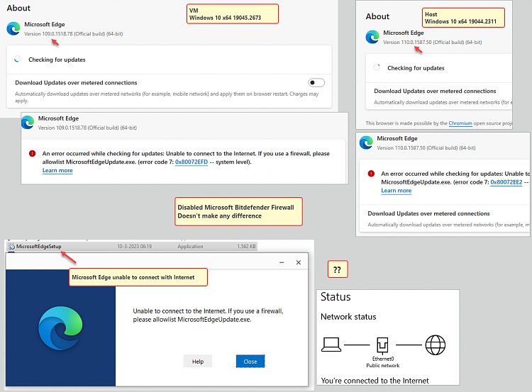Click the Host Checking for updates spinner
This screenshot has width=532, height=392.
(377, 67)
